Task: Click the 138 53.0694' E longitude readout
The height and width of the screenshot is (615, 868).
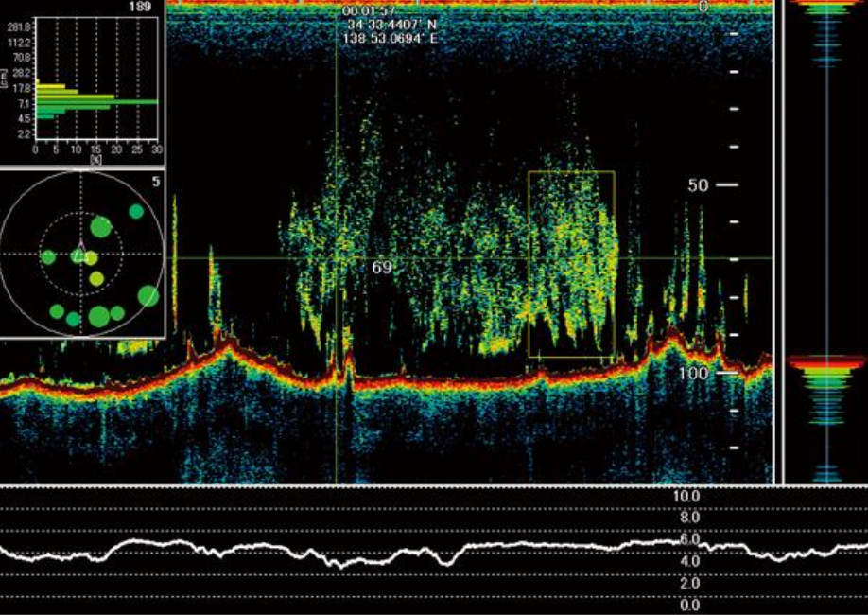Action: 383,39
